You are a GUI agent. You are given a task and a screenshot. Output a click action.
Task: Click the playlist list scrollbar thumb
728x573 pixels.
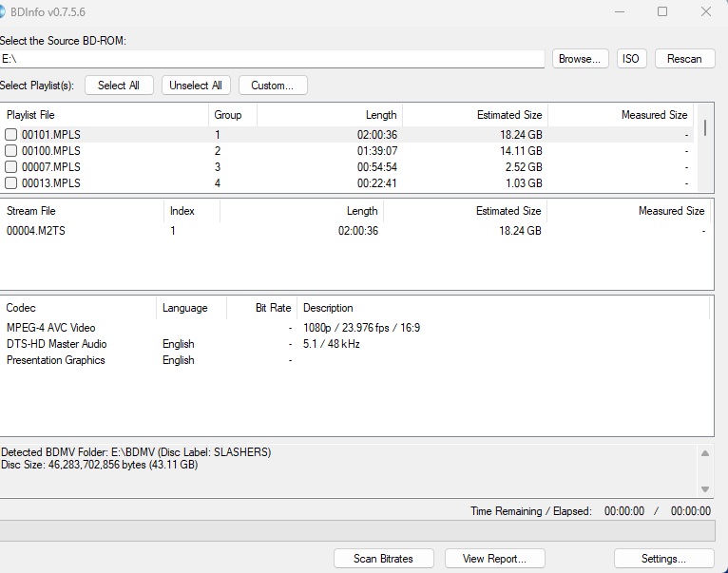pyautogui.click(x=705, y=127)
